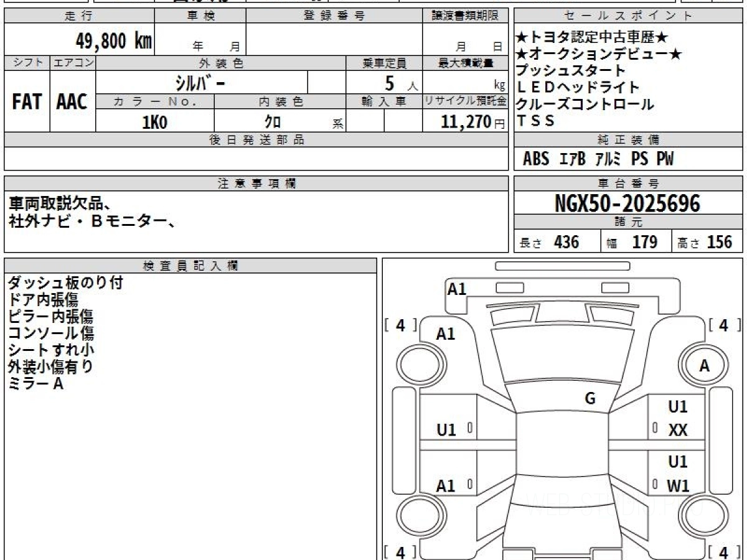Select the LEDヘッドライト entry

click(x=578, y=87)
